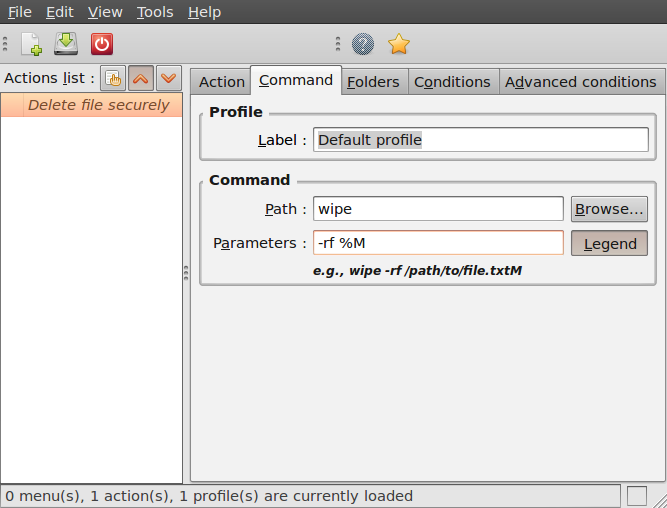The image size is (667, 508).
Task: Open help with the blue question icon
Action: 363,44
